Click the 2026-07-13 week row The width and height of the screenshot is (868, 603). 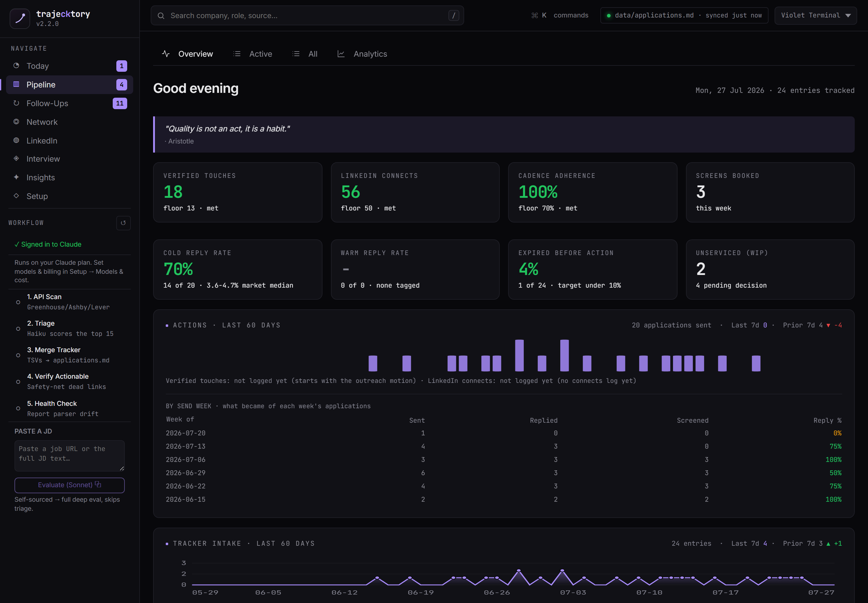(x=504, y=446)
